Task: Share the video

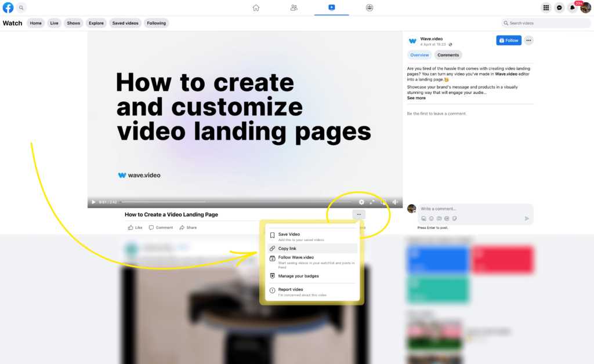Action: click(188, 227)
